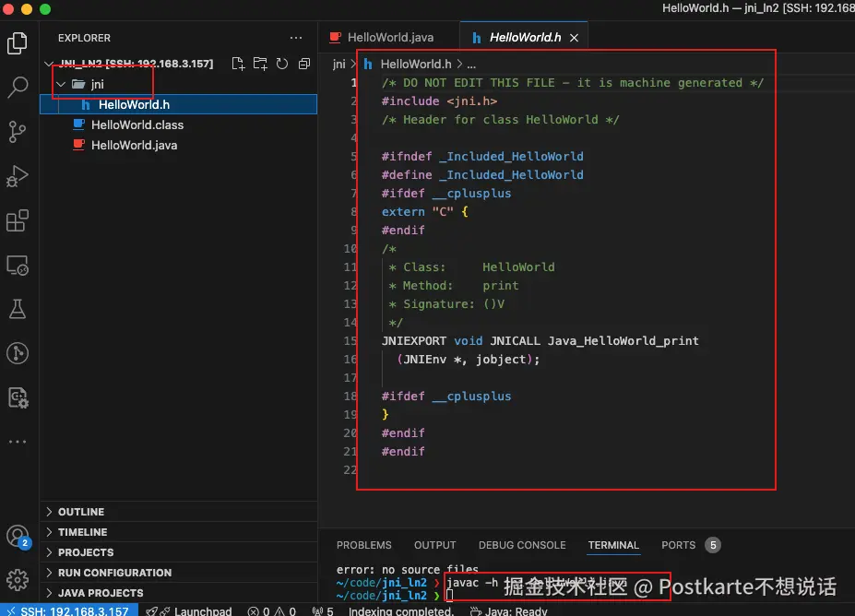
Task: Switch to the HelloWorld.java editor tab
Action: (x=389, y=38)
